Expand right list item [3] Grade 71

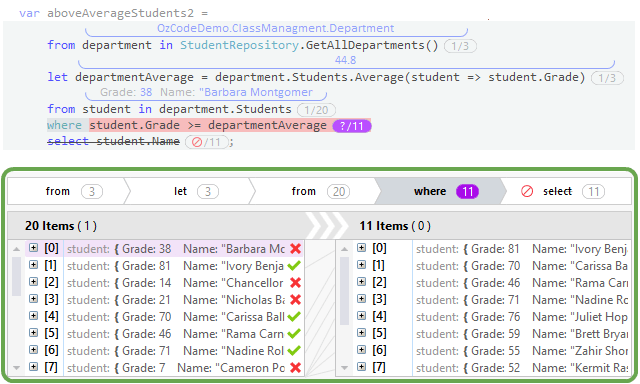tap(362, 299)
